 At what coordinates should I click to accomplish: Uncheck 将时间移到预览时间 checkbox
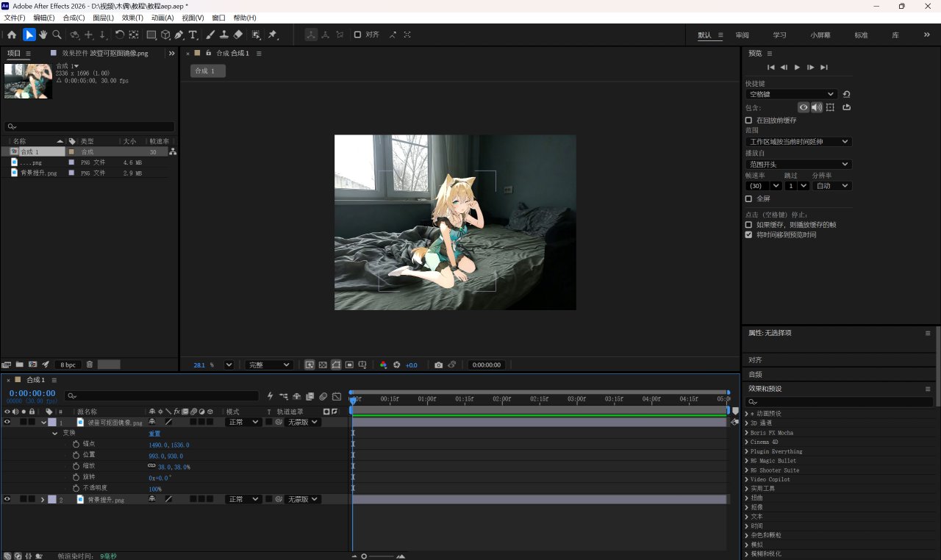tap(748, 234)
